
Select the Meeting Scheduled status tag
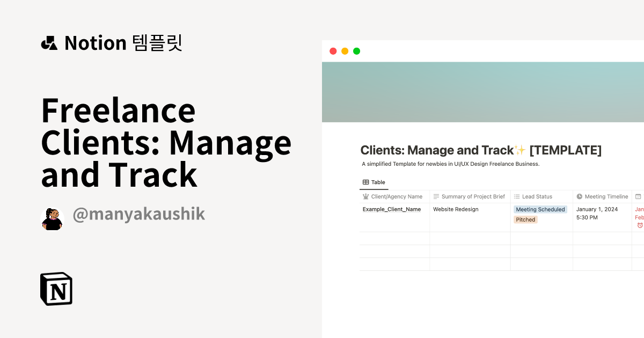(540, 209)
